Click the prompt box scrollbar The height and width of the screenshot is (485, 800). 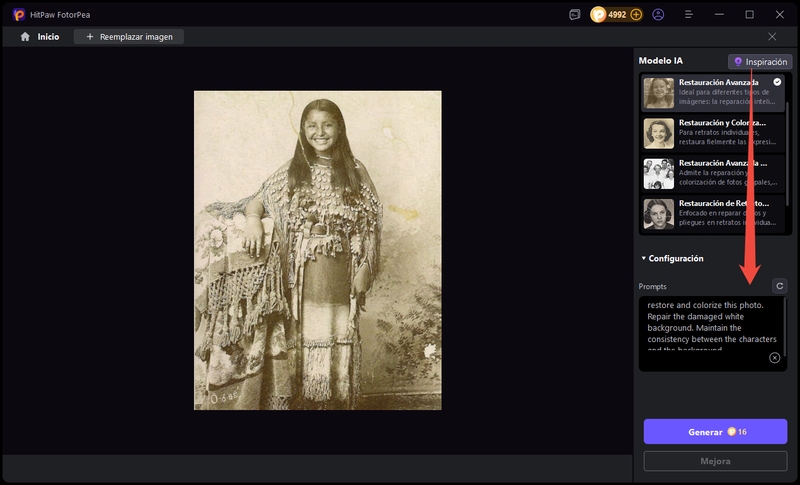pyautogui.click(x=784, y=327)
